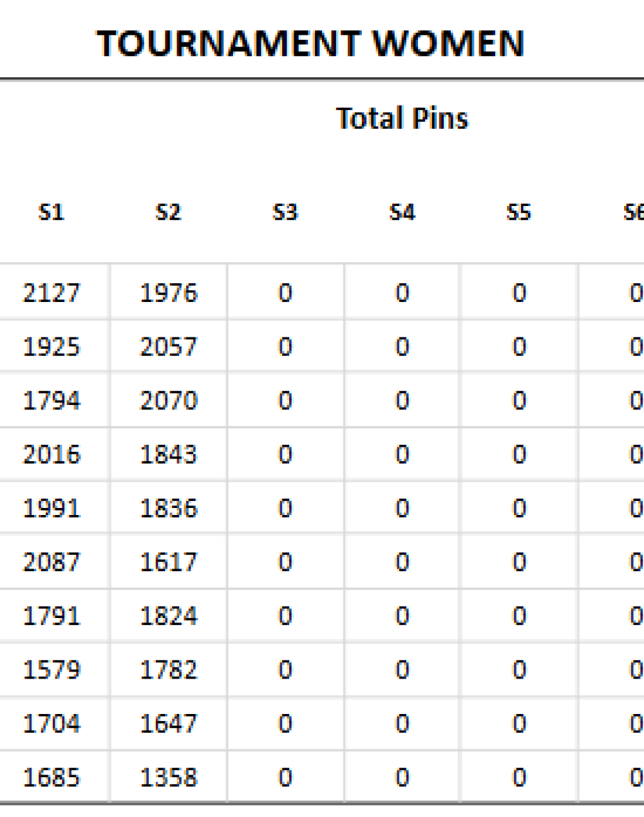Click the cell containing 1824
This screenshot has height=817, width=644.
[x=168, y=616]
